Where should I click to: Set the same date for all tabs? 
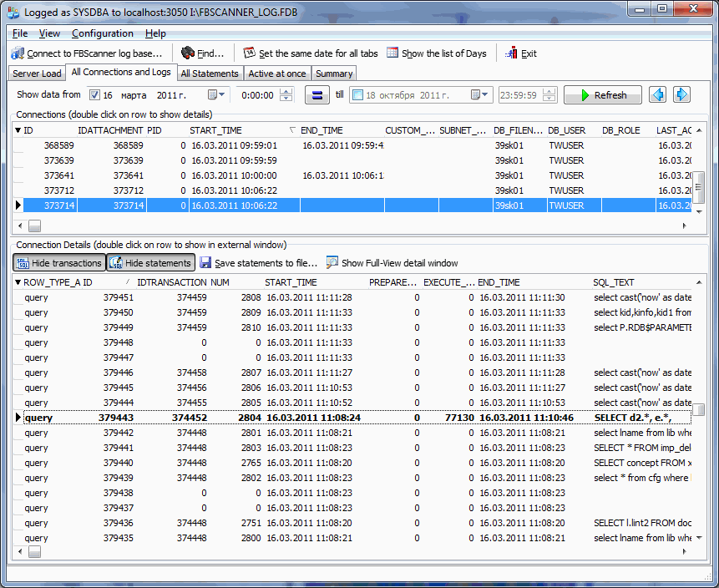(x=250, y=53)
